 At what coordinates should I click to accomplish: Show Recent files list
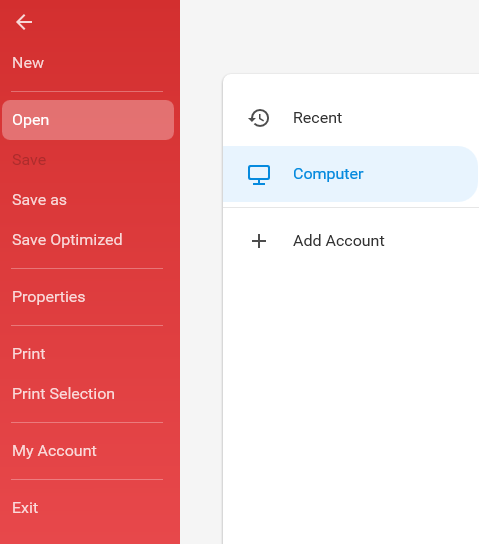tap(351, 118)
